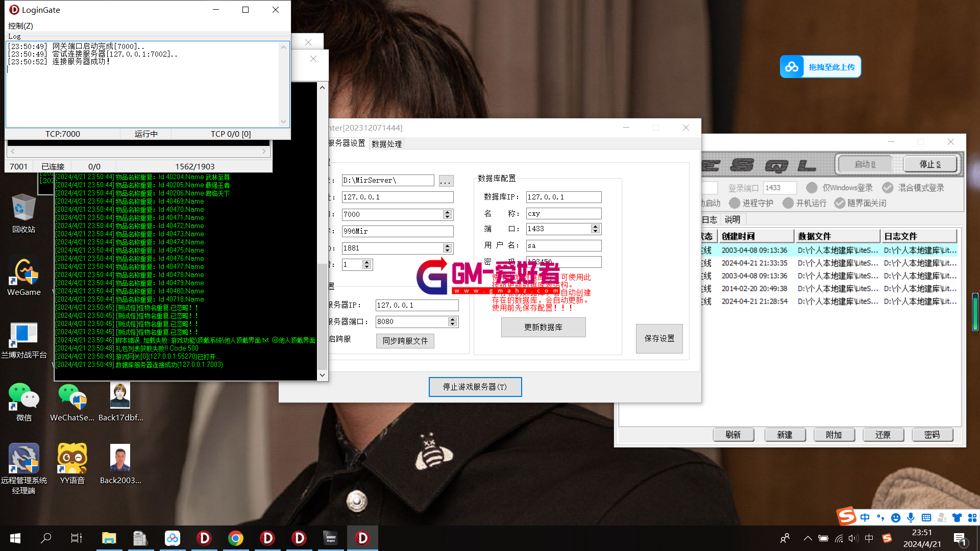Screen dimensions: 980x551
Task: Click the 更新数据库 button
Action: (x=543, y=327)
